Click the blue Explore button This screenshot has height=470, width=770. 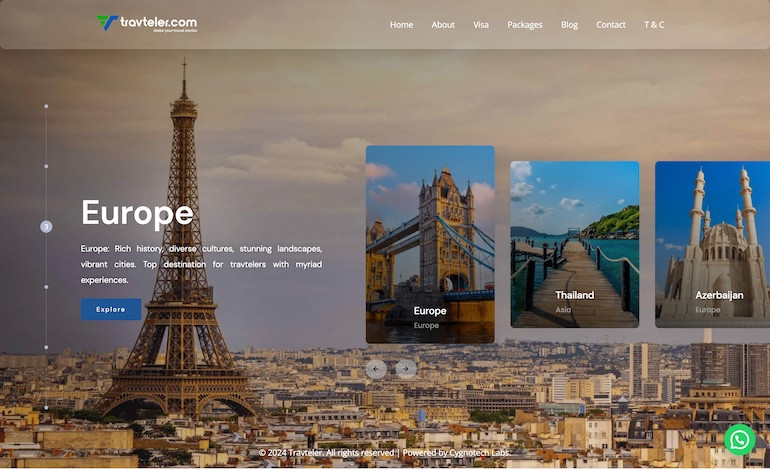tap(111, 309)
